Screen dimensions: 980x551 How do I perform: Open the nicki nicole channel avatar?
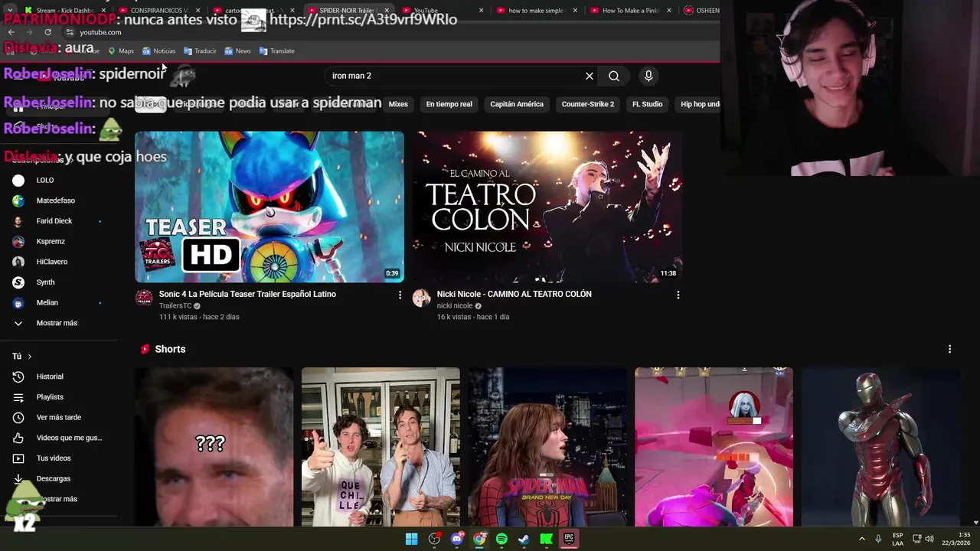422,298
